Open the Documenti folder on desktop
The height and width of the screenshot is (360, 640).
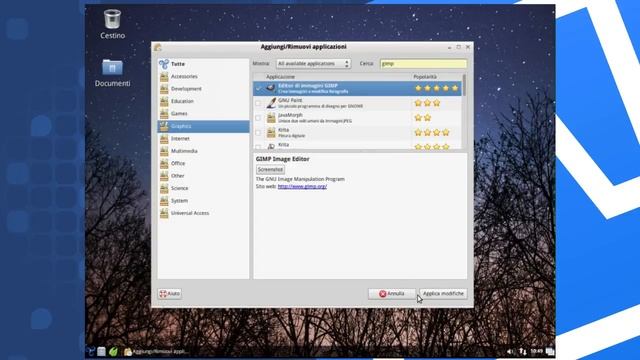coord(112,73)
